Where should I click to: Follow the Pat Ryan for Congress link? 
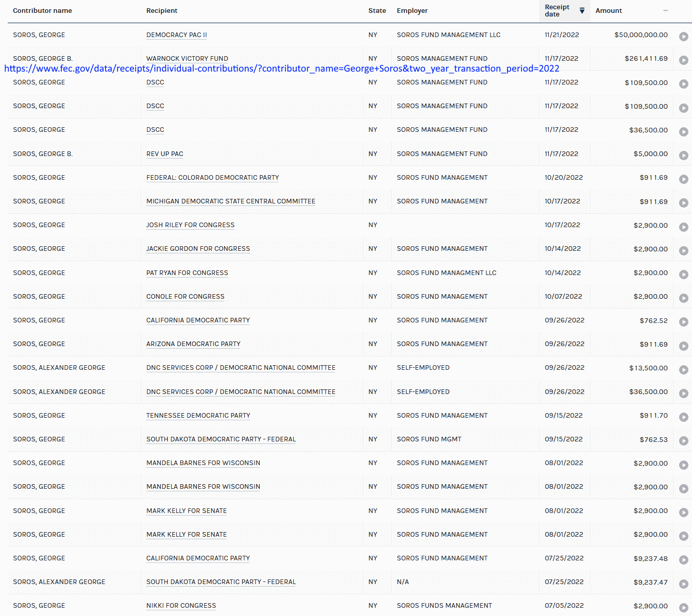click(187, 273)
